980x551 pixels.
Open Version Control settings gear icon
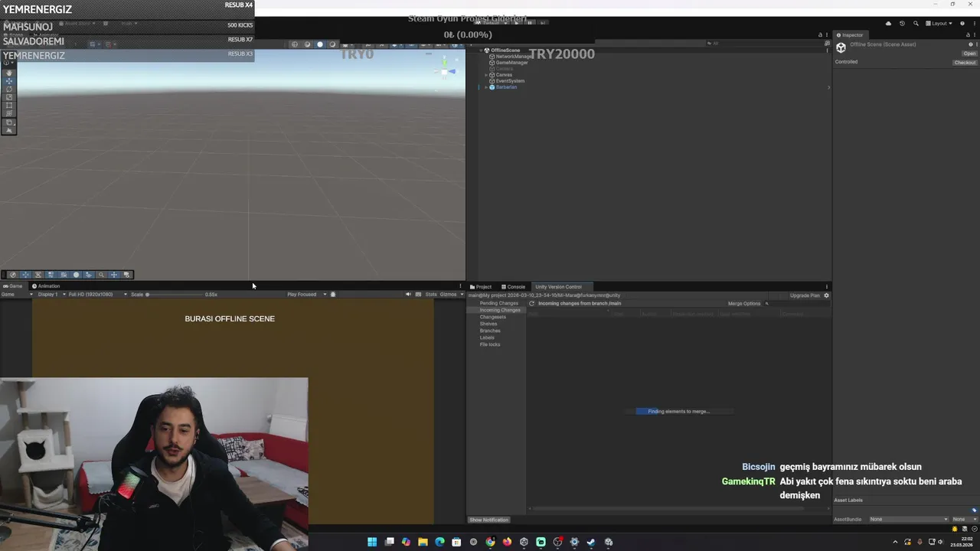(x=826, y=295)
